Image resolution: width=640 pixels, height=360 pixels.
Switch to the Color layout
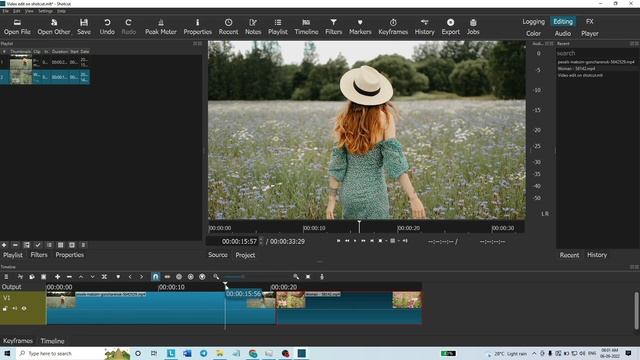[x=533, y=33]
